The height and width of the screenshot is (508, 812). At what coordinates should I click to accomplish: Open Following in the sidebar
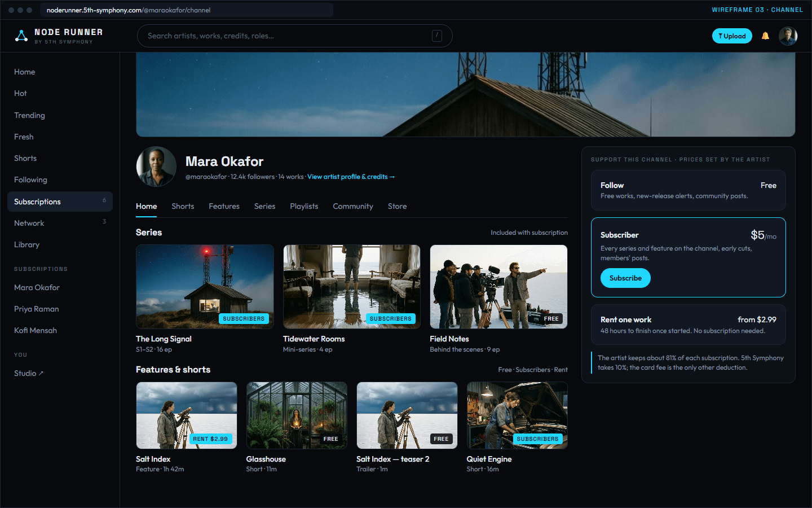(x=60, y=179)
